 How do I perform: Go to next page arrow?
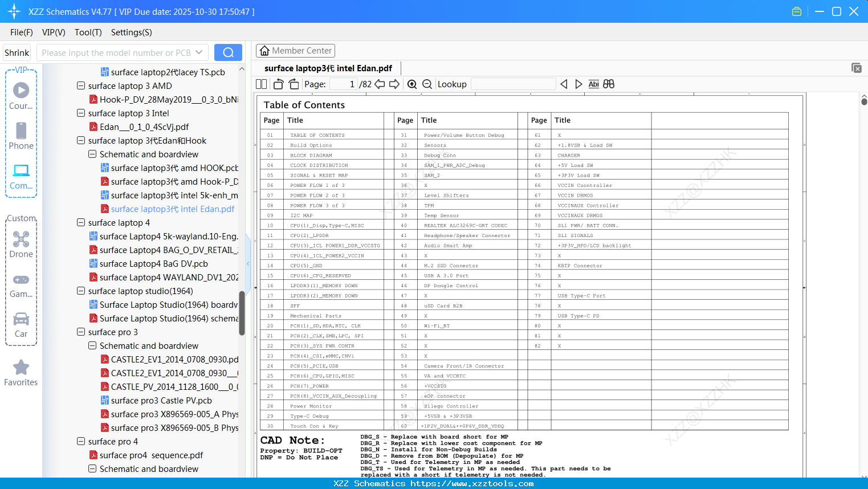coord(394,84)
